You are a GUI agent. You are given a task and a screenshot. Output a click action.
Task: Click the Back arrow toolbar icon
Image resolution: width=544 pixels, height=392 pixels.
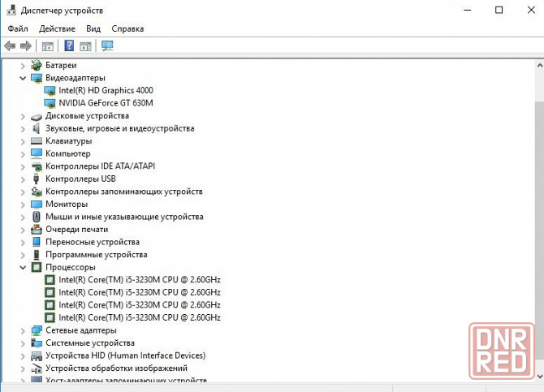[x=10, y=45]
